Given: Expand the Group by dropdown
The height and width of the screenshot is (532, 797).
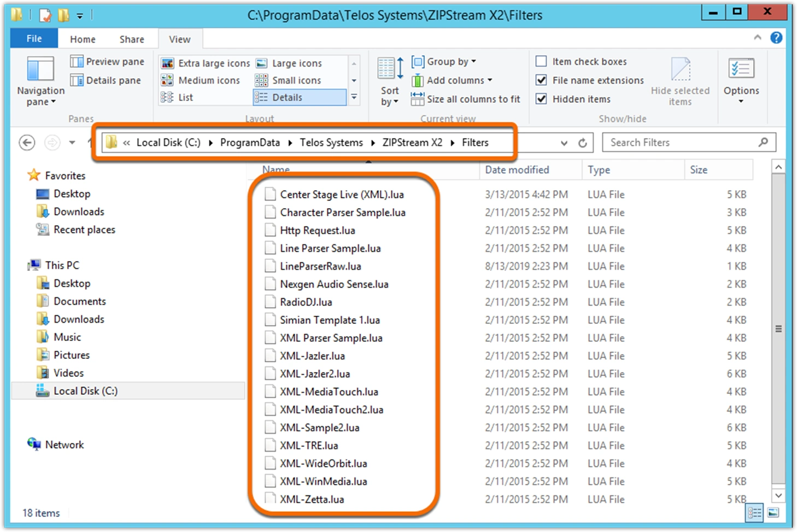Looking at the screenshot, I should click(444, 62).
